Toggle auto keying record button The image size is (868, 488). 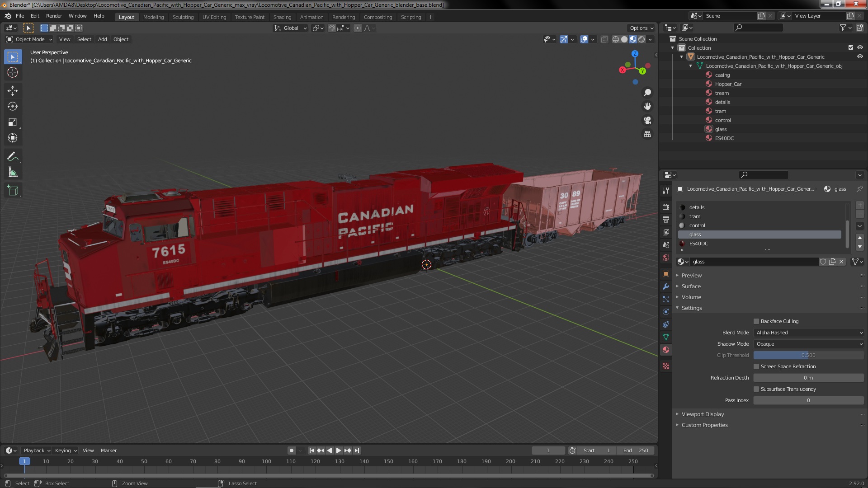point(292,450)
